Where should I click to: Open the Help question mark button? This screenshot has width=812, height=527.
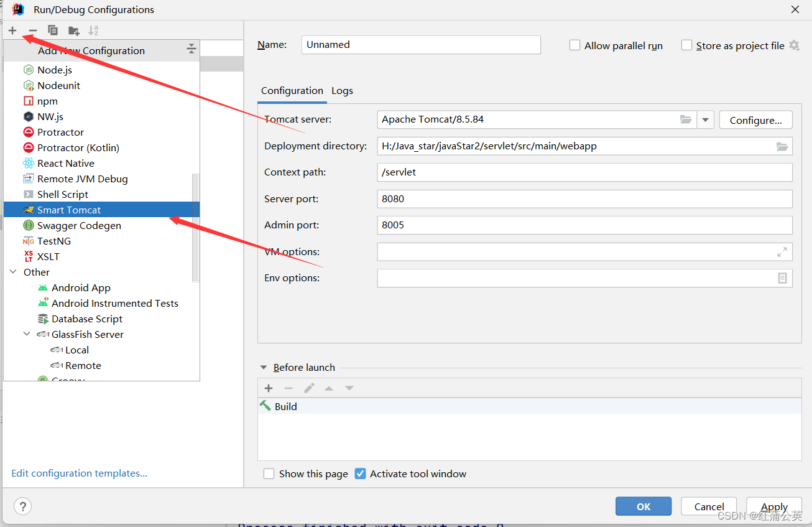coord(22,506)
